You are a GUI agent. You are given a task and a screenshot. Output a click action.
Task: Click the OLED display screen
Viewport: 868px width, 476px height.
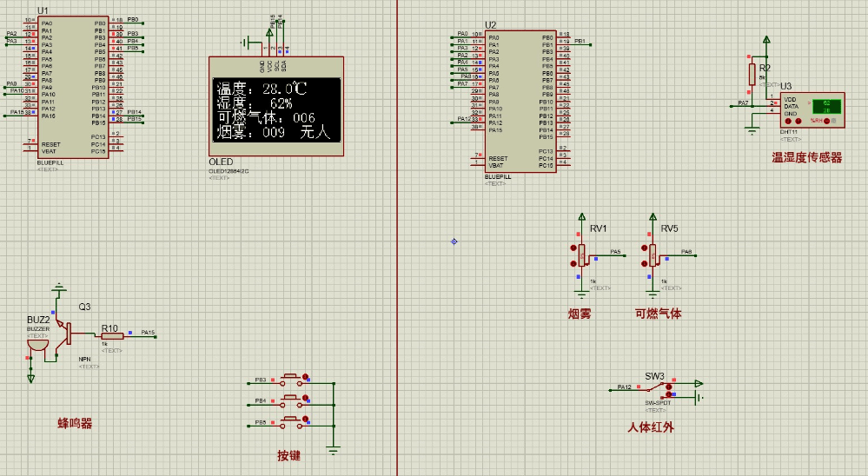(x=274, y=110)
